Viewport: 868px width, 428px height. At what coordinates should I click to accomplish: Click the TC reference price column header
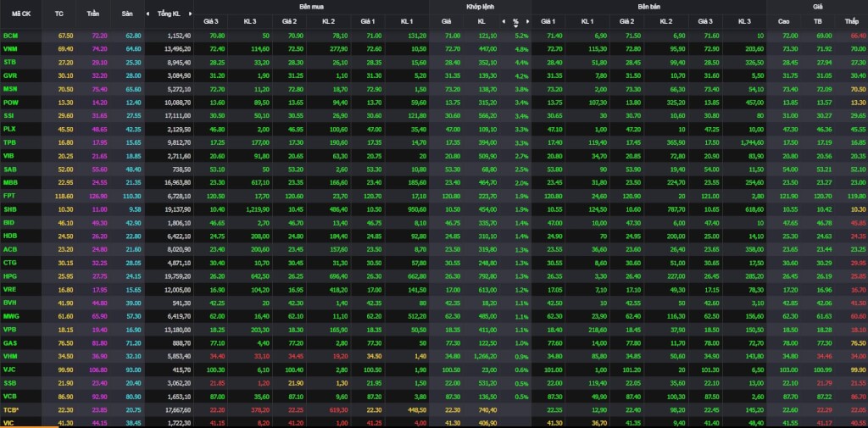(59, 14)
